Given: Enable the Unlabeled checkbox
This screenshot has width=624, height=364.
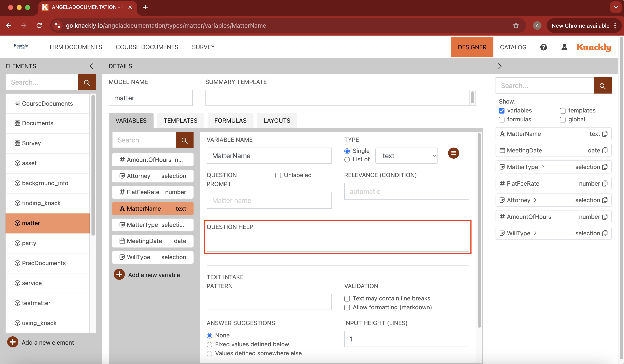Looking at the screenshot, I should (x=278, y=175).
